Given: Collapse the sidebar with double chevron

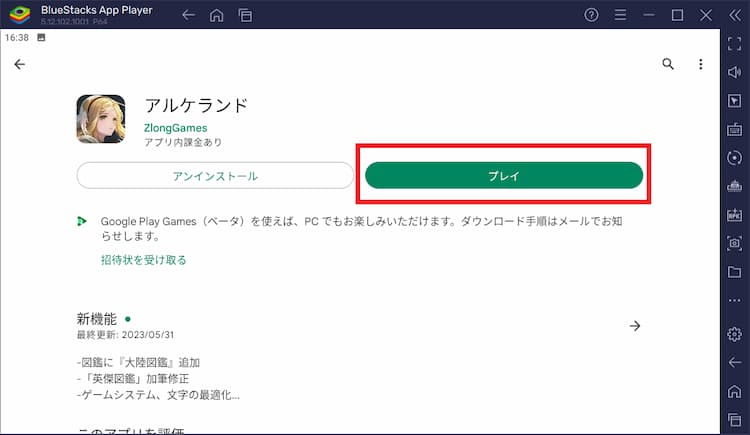Looking at the screenshot, I should click(735, 15).
